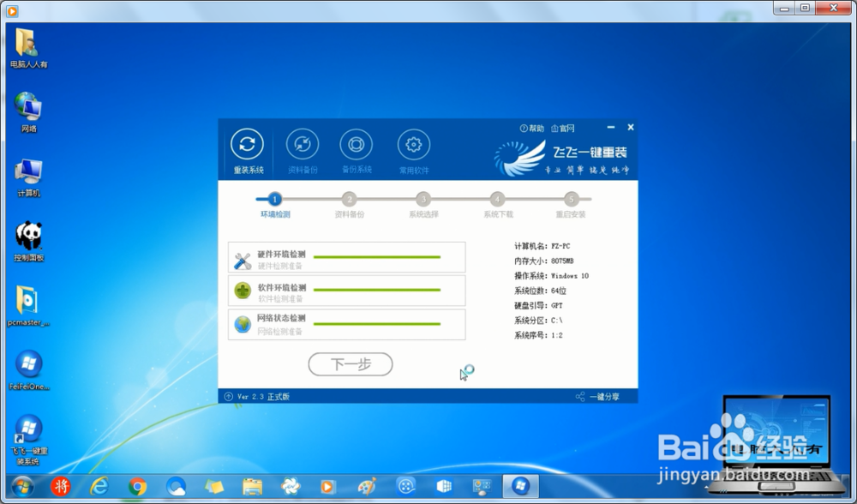This screenshot has height=504, width=857.
Task: Click the film reel taskbar icon
Action: coord(406,486)
